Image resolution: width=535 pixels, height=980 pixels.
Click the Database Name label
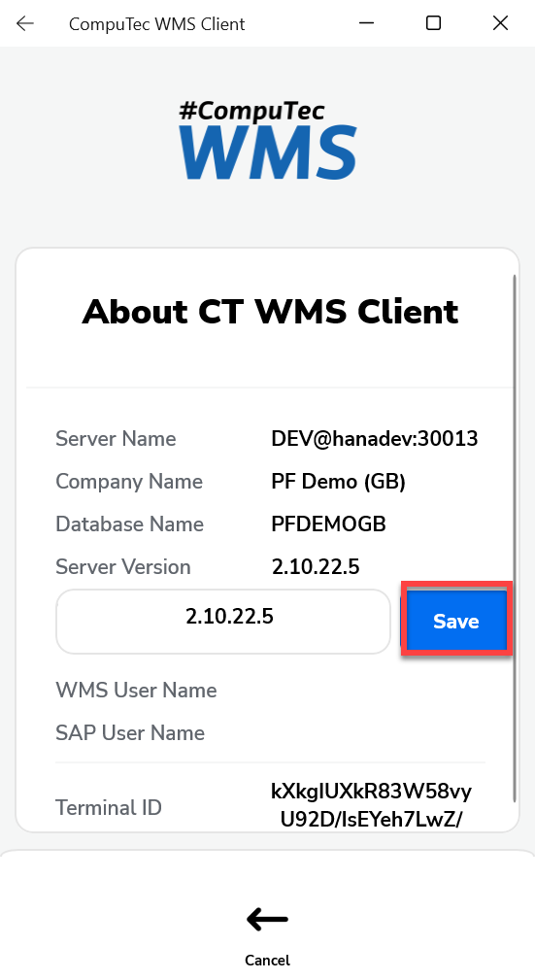129,524
